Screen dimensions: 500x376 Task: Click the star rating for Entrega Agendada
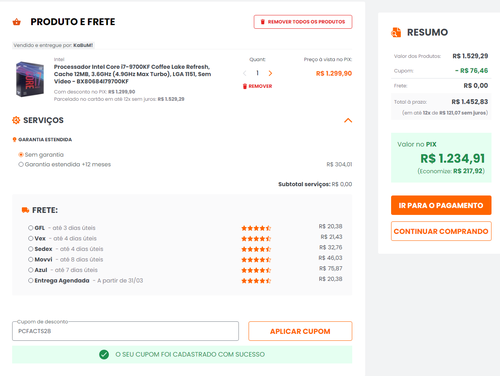pos(256,281)
